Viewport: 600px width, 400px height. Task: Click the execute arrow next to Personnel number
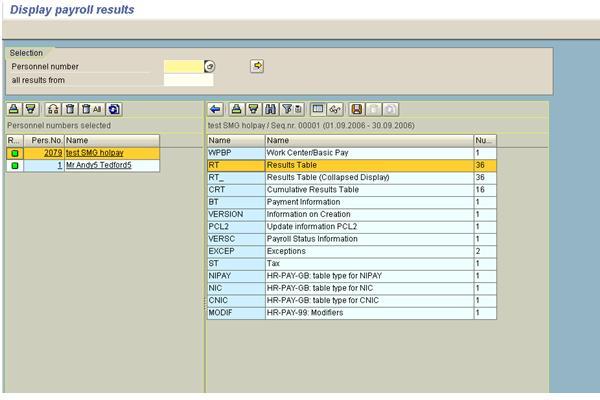[257, 66]
